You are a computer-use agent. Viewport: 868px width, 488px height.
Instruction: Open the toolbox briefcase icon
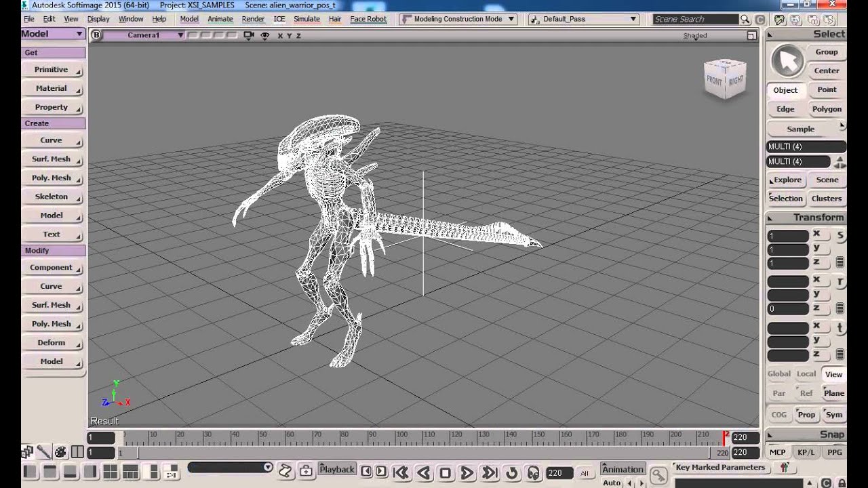[x=306, y=470]
